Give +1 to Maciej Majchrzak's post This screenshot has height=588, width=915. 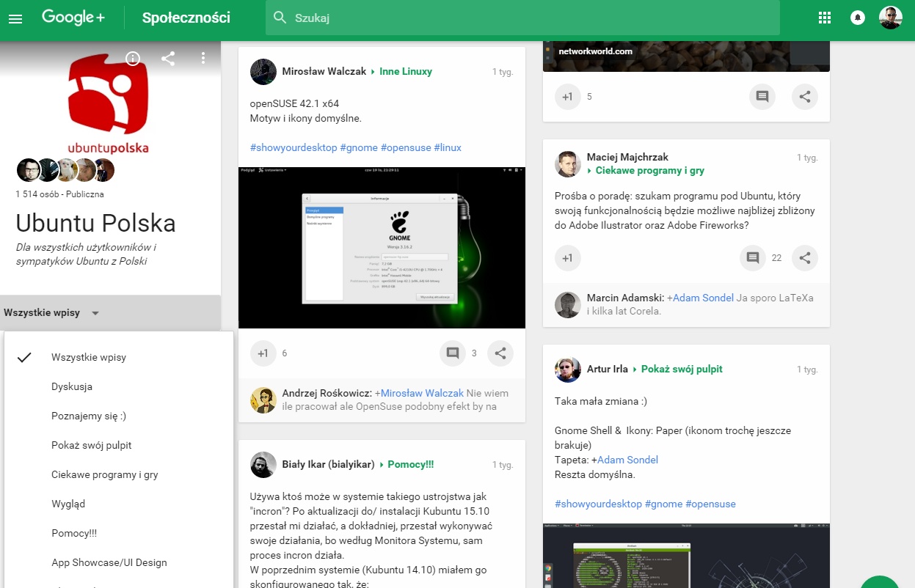pos(567,258)
